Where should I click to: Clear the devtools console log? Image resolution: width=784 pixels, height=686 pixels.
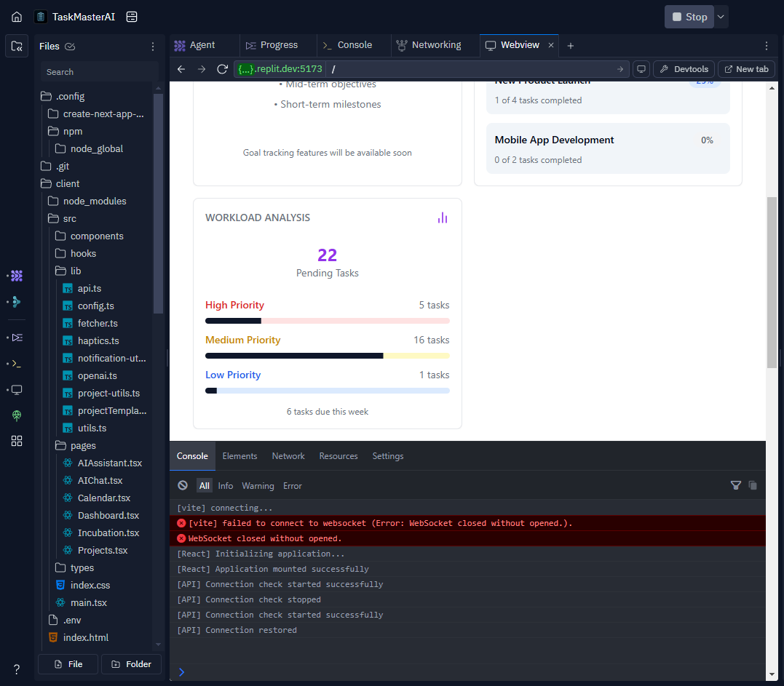tap(183, 486)
